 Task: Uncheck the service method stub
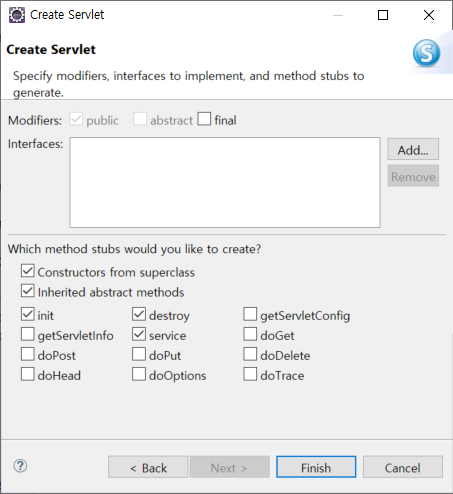tap(139, 334)
